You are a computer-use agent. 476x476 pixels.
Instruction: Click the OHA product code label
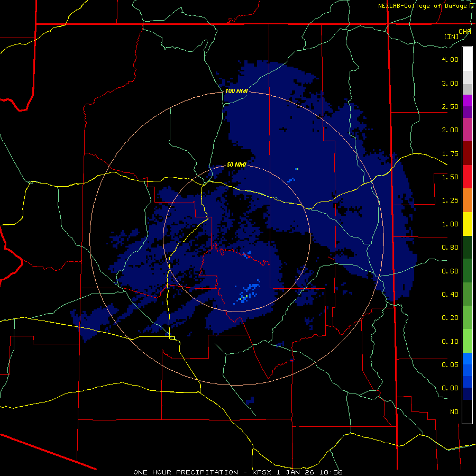coord(464,32)
